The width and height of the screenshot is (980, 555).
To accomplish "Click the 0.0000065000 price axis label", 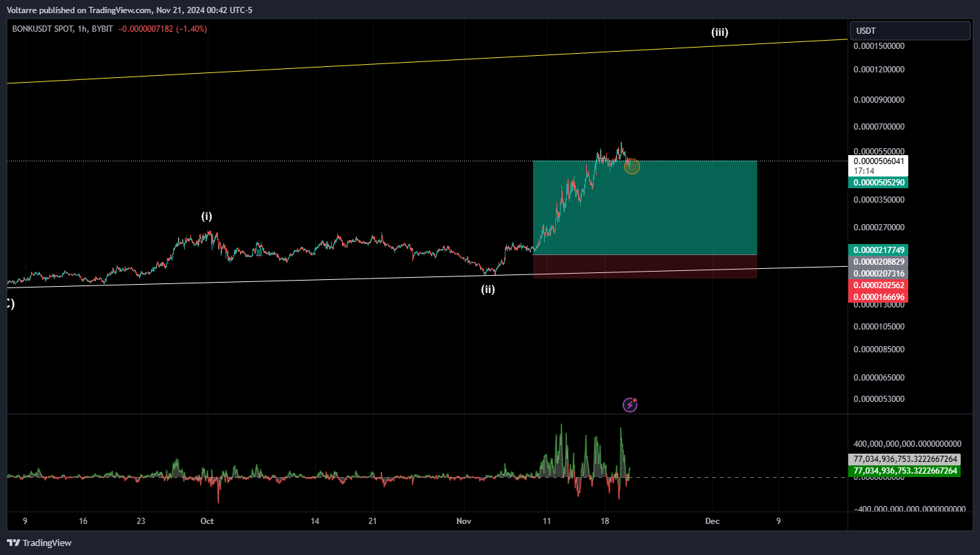I will 879,378.
